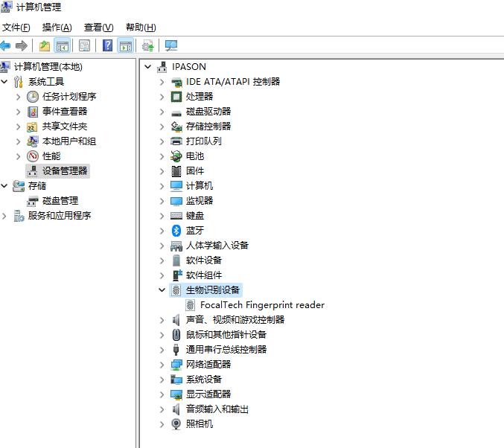
Task: Open the 文件(F) menu
Action: pyautogui.click(x=16, y=28)
